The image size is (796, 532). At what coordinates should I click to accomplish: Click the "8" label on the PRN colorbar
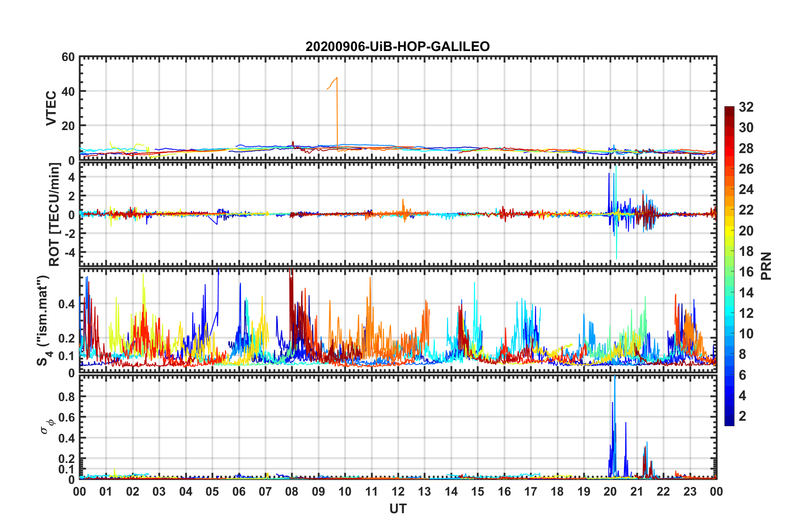(x=743, y=354)
